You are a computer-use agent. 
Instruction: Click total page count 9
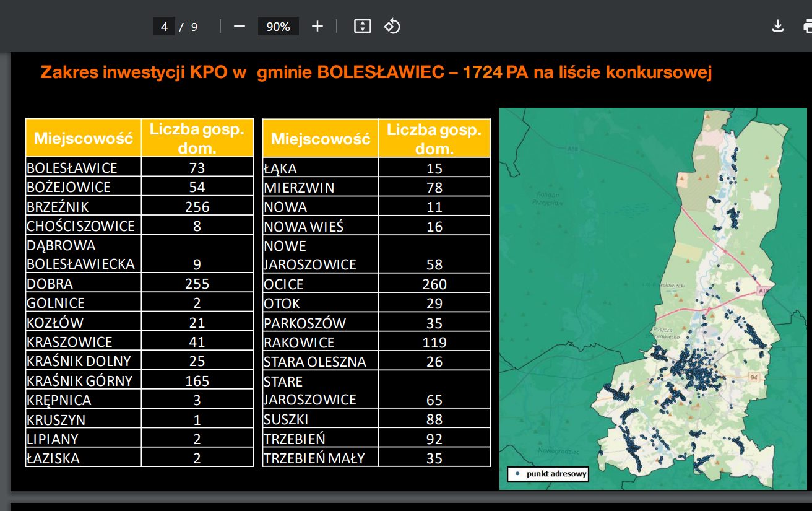click(194, 27)
